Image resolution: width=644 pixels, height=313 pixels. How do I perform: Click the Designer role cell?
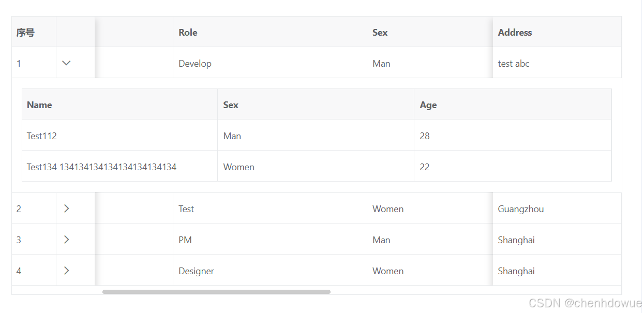pyautogui.click(x=196, y=271)
